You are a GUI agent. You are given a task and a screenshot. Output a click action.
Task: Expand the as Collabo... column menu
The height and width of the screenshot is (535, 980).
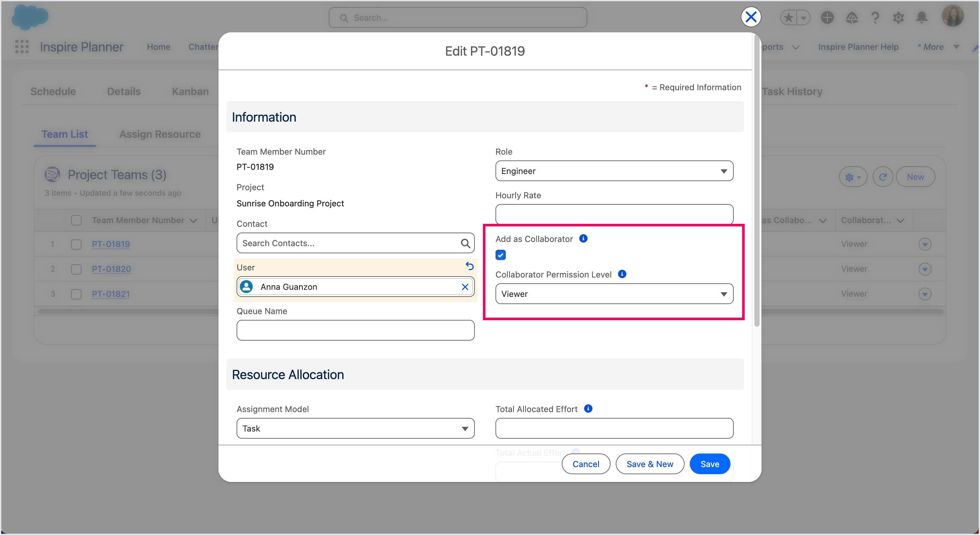point(823,221)
